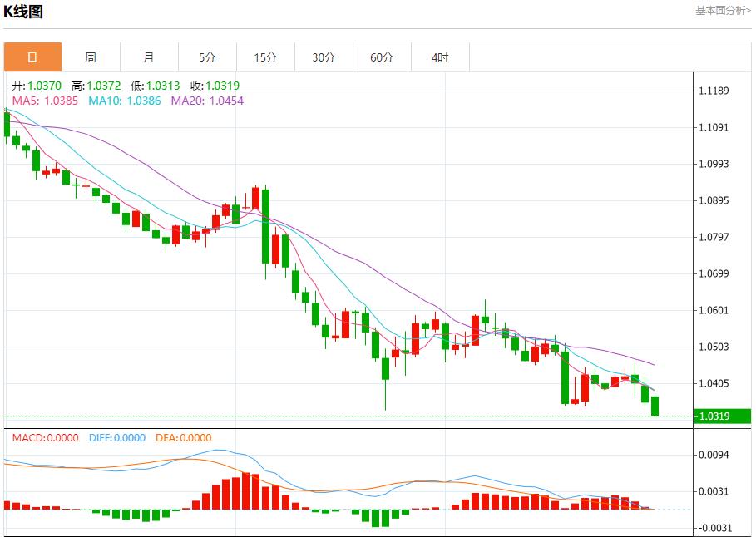Image resolution: width=756 pixels, height=537 pixels.
Task: Select the 日 daily chart tab
Action: click(32, 57)
